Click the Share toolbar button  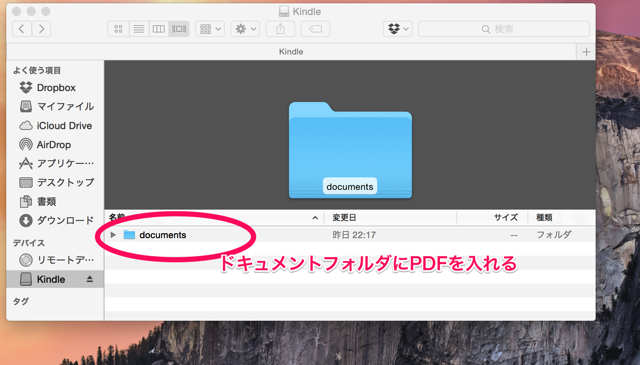[280, 29]
